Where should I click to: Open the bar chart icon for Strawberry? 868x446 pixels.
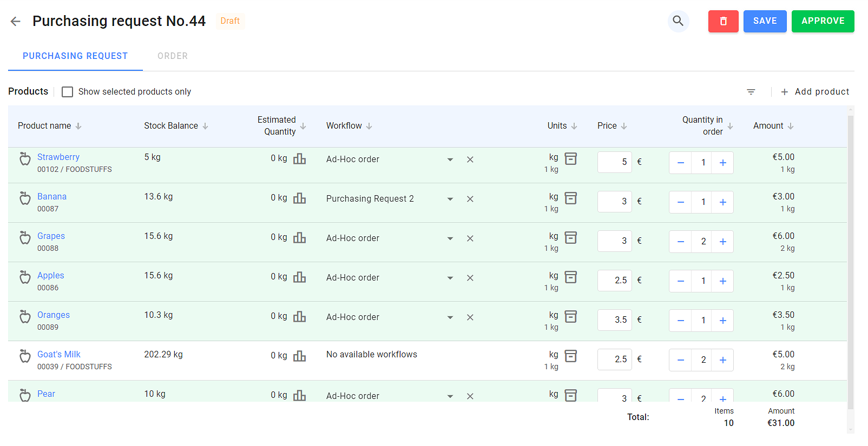(x=299, y=159)
